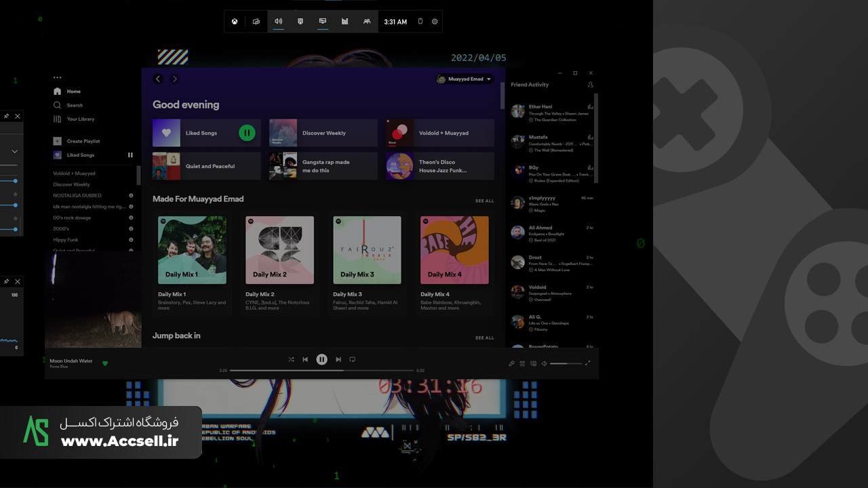Open s1mplyyyyy's friend activity entry
Image resolution: width=868 pixels, height=488 pixels.
(552, 204)
